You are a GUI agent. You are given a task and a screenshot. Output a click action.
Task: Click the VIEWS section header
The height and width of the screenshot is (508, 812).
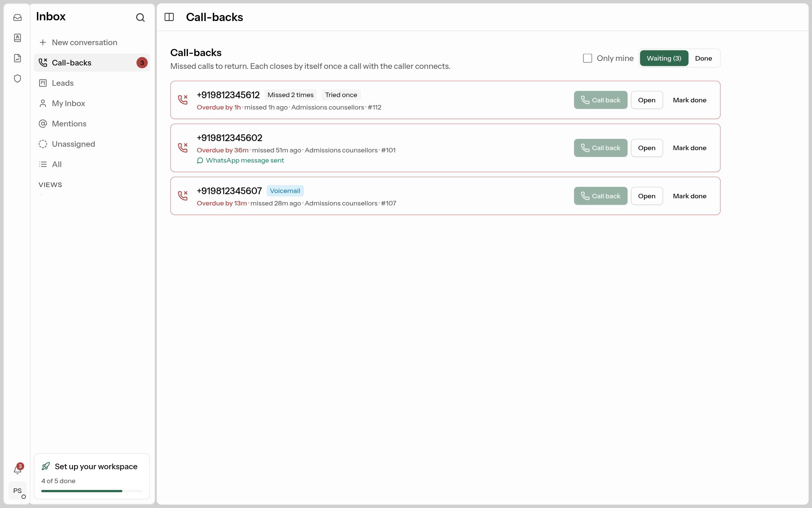coord(50,185)
